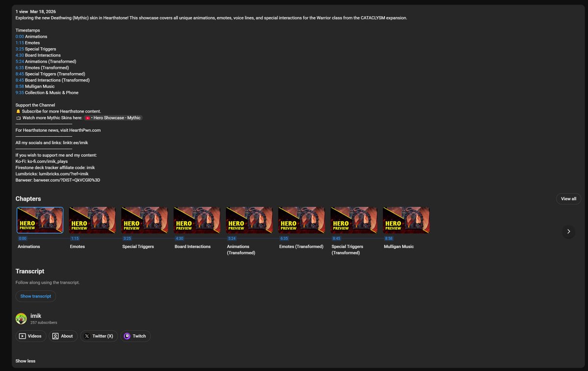Viewport: 588px width, 371px height.
Task: Jump to 8:45 Board Interactions (Transformed) timestamp
Action: pos(20,80)
